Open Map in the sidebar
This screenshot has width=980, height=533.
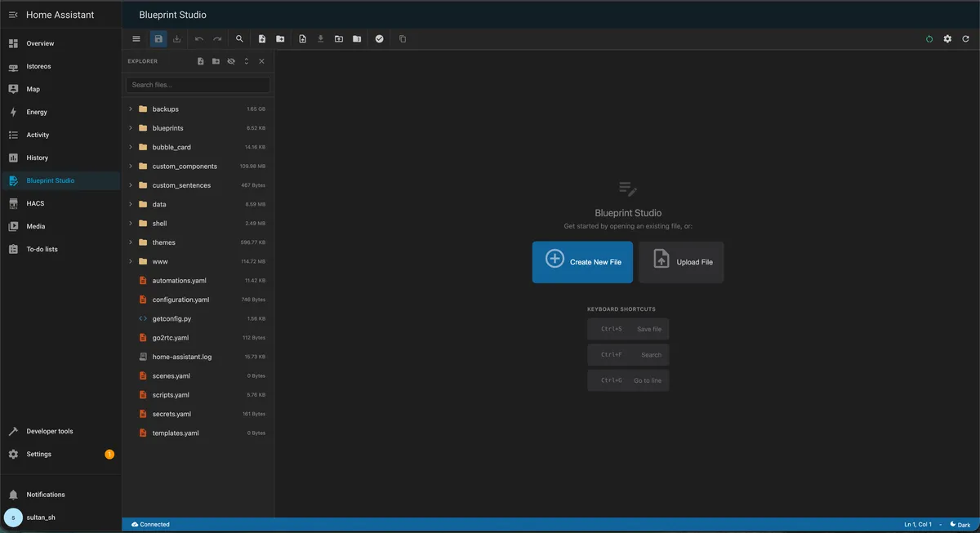coord(60,89)
